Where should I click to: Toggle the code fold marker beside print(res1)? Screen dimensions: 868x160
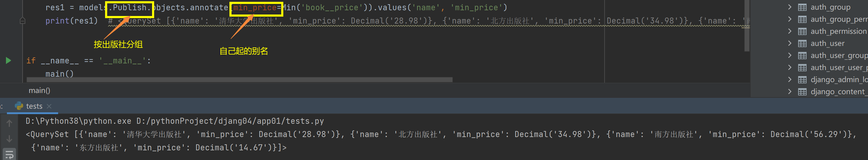tap(23, 21)
